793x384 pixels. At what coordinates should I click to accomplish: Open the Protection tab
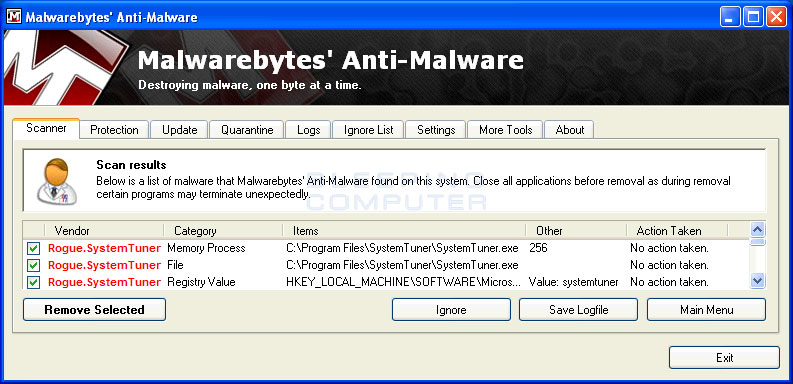(x=114, y=130)
